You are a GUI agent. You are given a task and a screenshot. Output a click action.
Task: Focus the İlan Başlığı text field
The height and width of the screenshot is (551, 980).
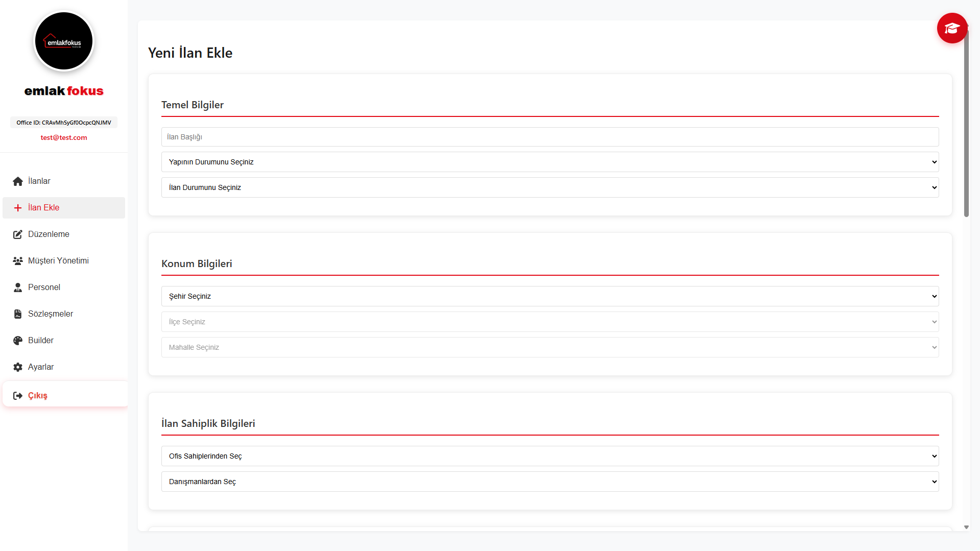[x=549, y=137]
